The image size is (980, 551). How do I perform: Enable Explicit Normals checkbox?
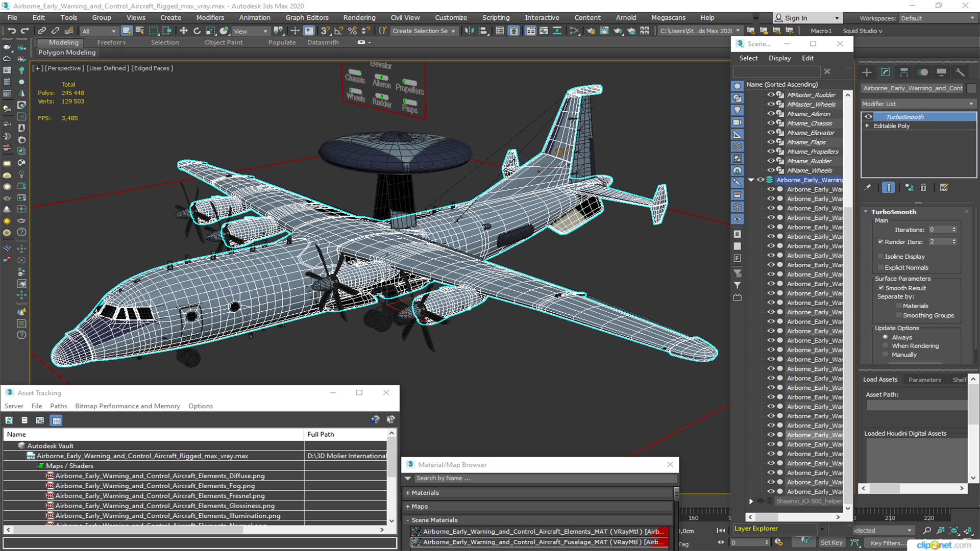880,268
